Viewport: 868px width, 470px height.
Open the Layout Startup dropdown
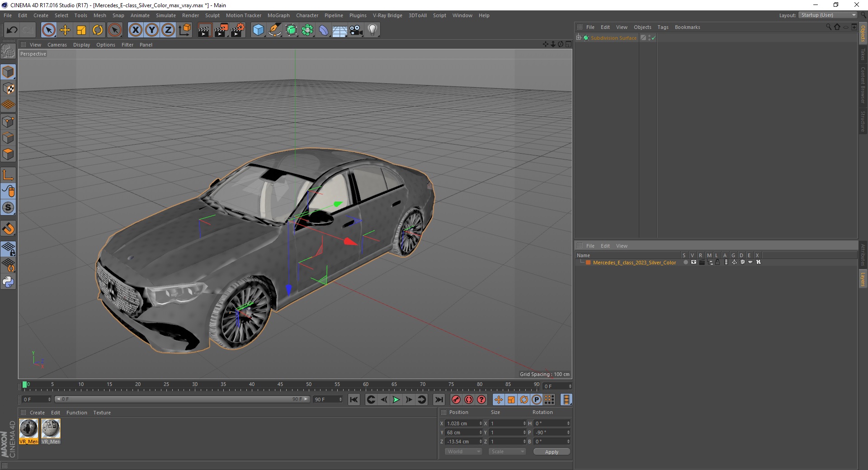[828, 15]
